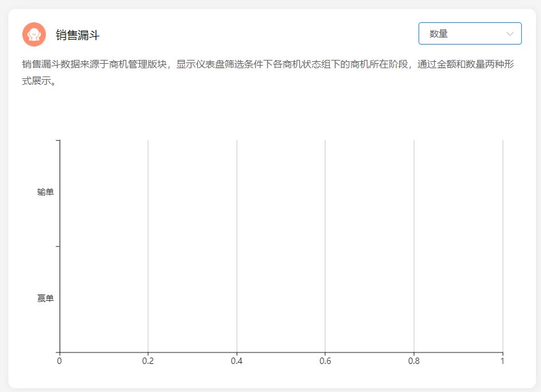Click the 0.4 label on the x-axis
Viewport: 541px width, 392px height.
(x=237, y=361)
